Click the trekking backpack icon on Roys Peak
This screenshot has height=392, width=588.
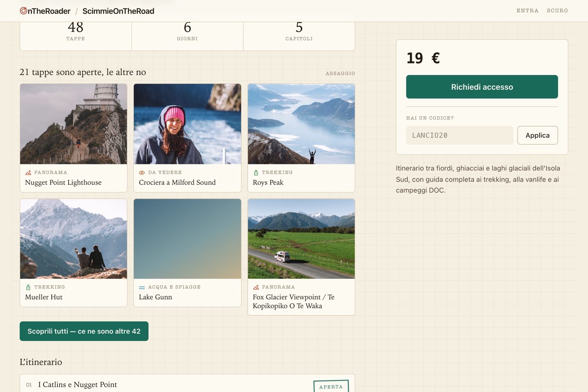256,172
